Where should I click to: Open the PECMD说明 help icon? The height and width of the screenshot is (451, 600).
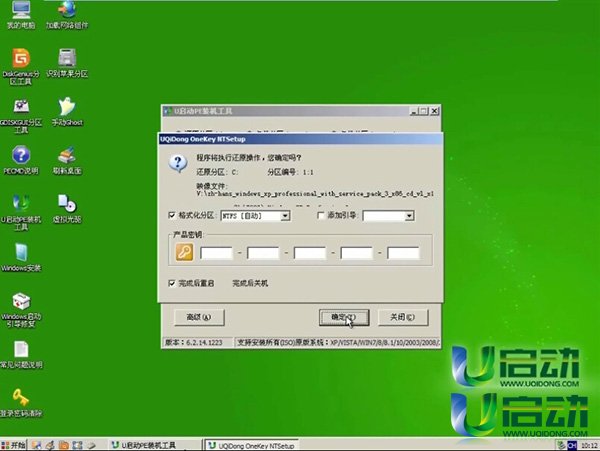pos(21,160)
